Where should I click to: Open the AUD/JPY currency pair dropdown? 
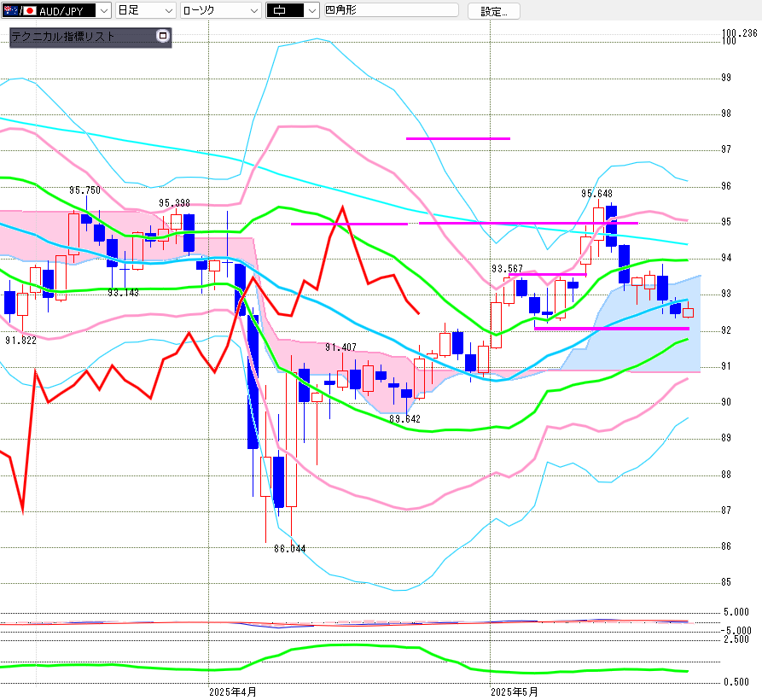pyautogui.click(x=55, y=10)
